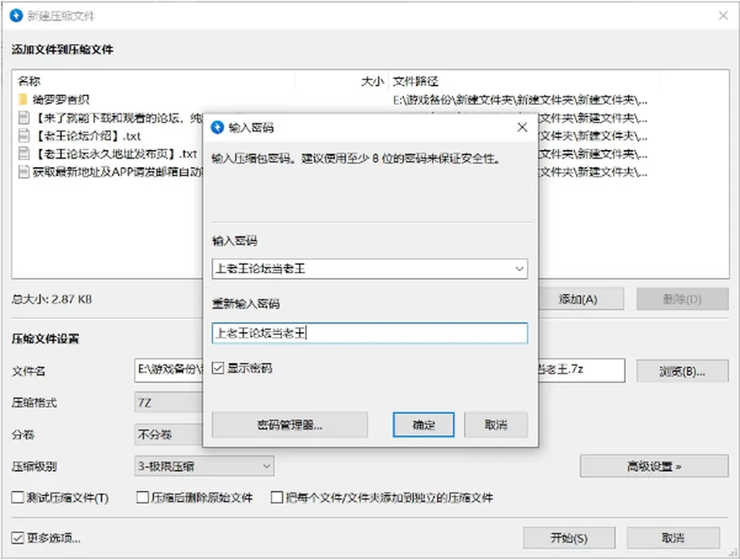
Task: Expand the 输入密码 history dropdown arrow
Action: (519, 269)
